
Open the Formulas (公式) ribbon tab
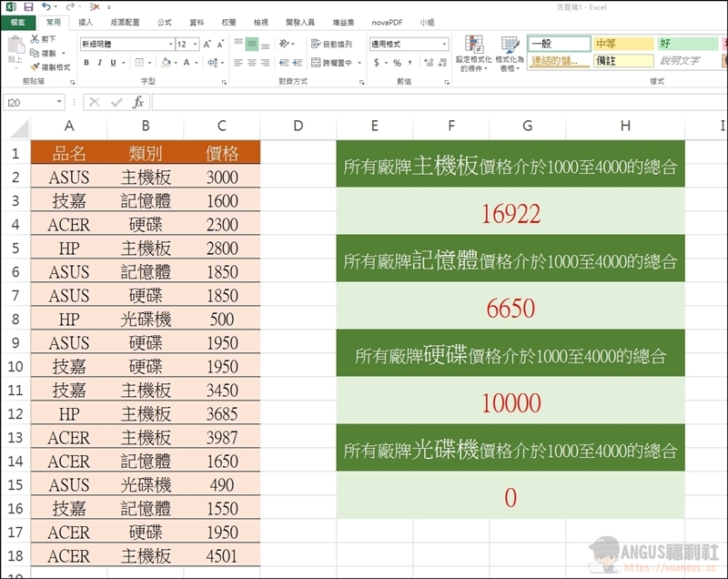click(164, 21)
